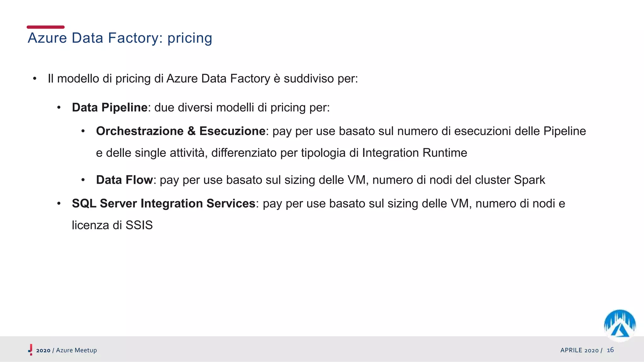This screenshot has width=644, height=362.
Task: Click the bold Data Pipeline text
Action: (110, 107)
